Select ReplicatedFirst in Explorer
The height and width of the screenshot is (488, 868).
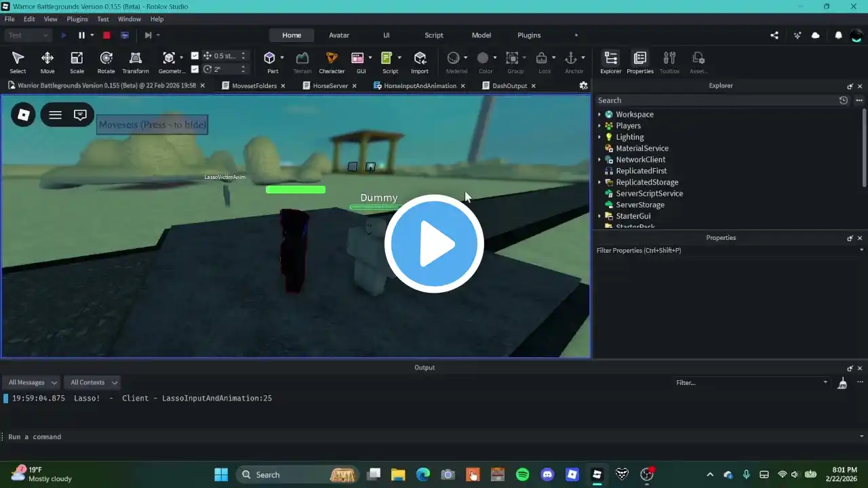(x=641, y=171)
